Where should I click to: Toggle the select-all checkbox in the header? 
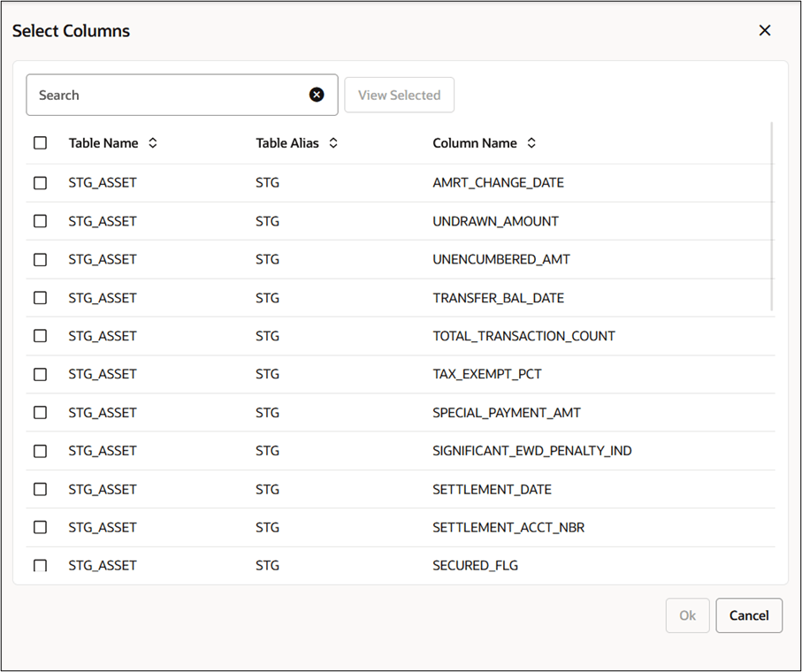tap(40, 142)
